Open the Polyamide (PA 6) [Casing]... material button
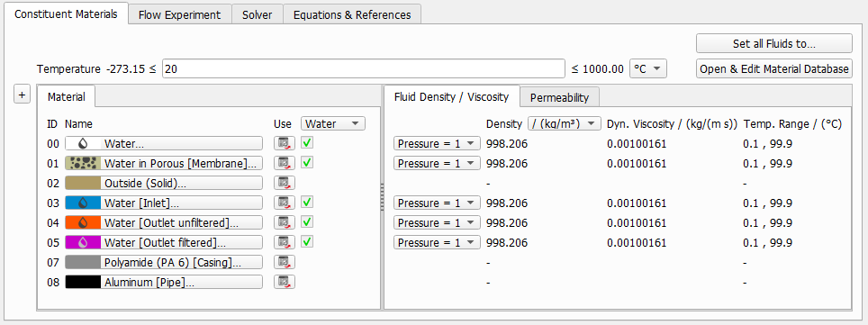The width and height of the screenshot is (868, 325). pos(164,262)
